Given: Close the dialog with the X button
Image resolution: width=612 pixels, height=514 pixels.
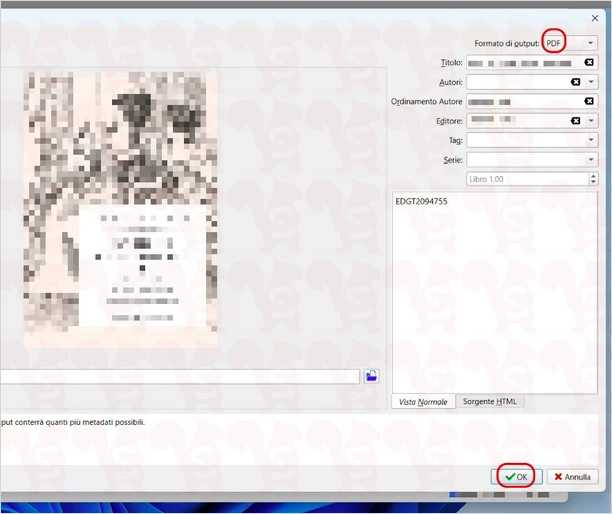Looking at the screenshot, I should (594, 18).
